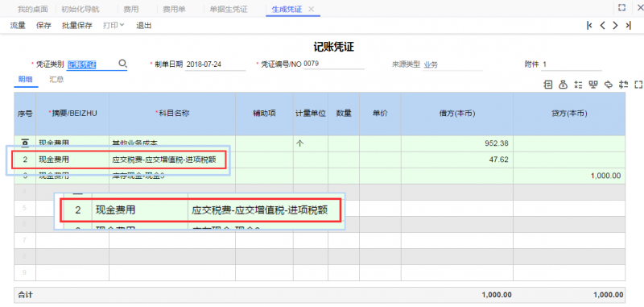Go to the first voucher record
This screenshot has width=644, height=307.
coord(590,26)
